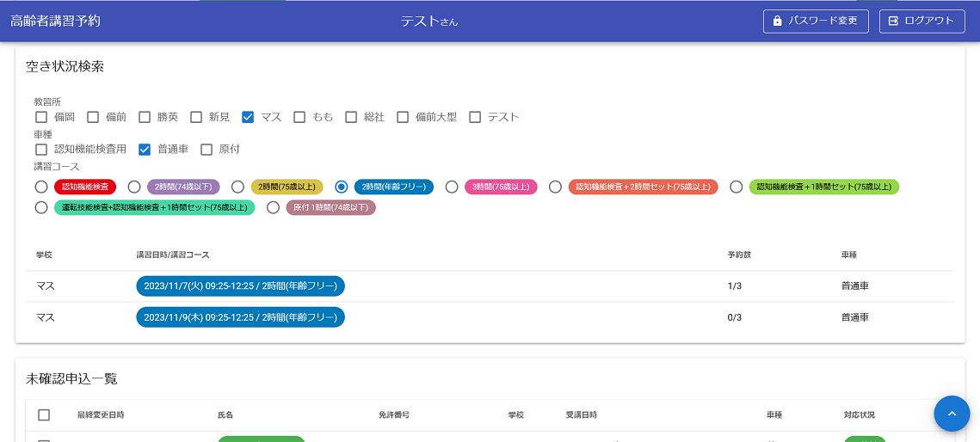Enable the 備前大型 school checkbox

[403, 117]
